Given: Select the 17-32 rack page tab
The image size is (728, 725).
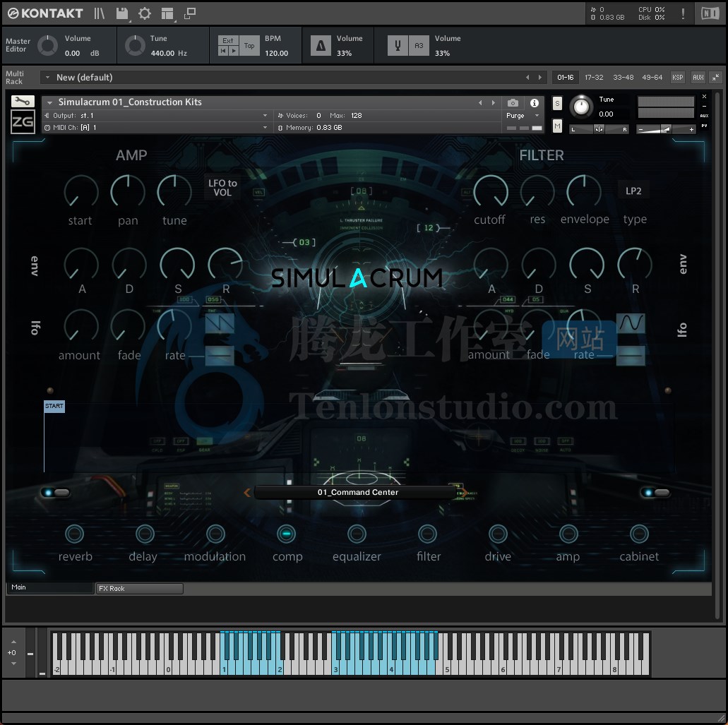Looking at the screenshot, I should pos(594,78).
